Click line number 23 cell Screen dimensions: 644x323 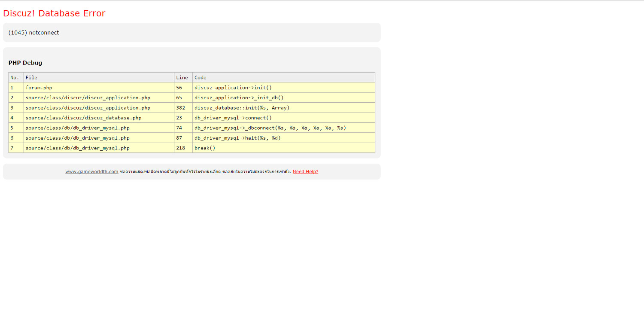click(183, 118)
